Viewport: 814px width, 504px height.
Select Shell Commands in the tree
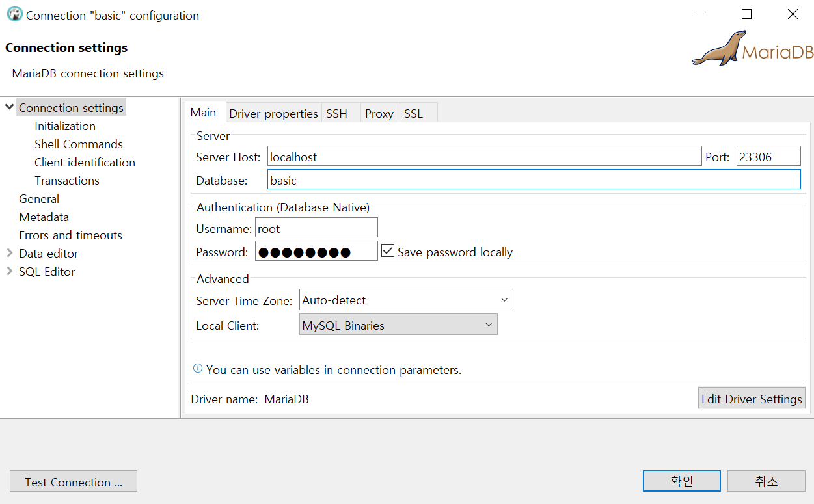click(x=79, y=144)
